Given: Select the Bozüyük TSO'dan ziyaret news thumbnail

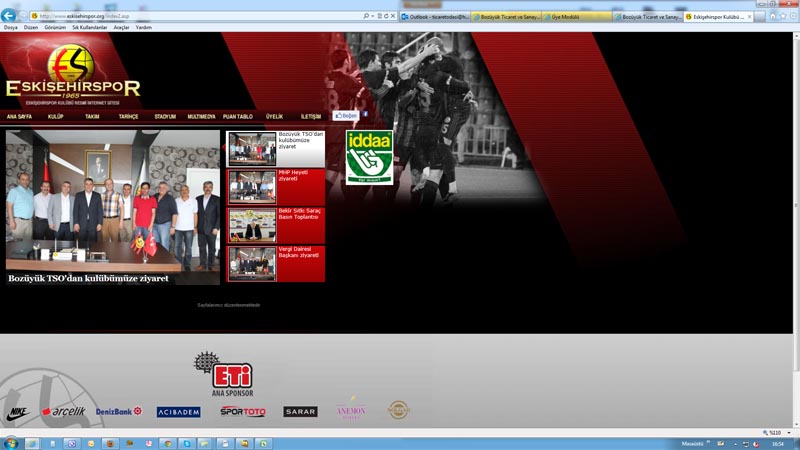Looking at the screenshot, I should pyautogui.click(x=252, y=149).
